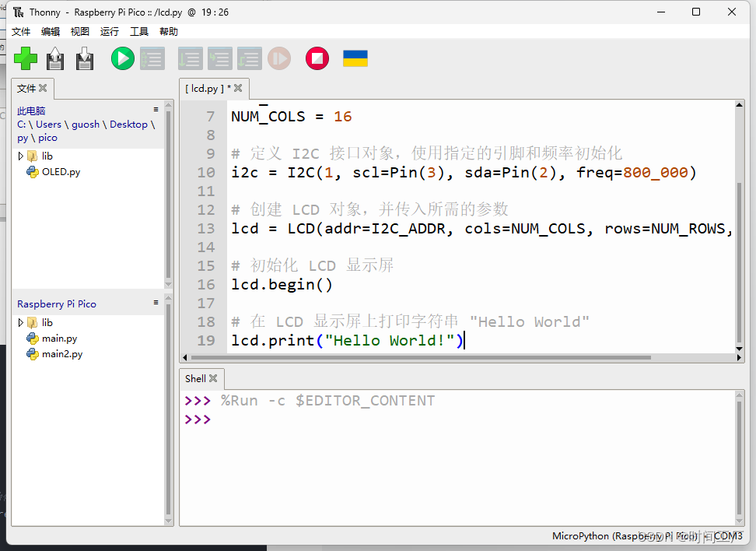Open the Raspberry Pi Pico section menu
This screenshot has height=551, width=756.
[x=155, y=303]
